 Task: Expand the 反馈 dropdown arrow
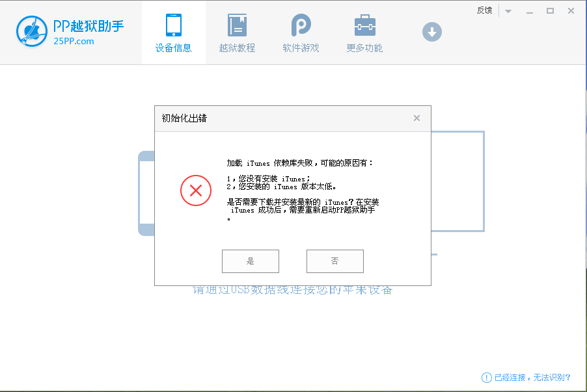pos(507,10)
